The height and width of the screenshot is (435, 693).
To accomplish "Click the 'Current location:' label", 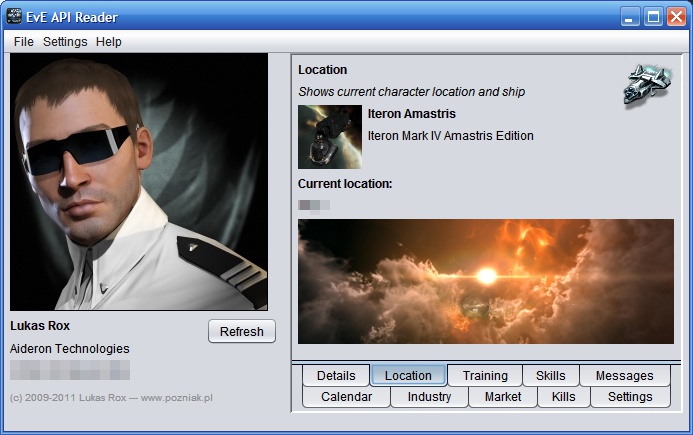I will pos(345,184).
